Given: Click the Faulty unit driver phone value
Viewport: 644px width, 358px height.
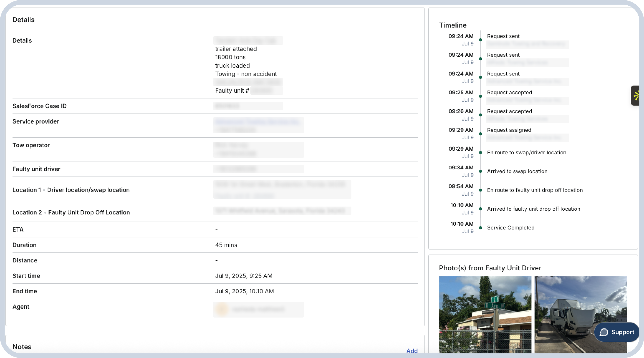Looking at the screenshot, I should [258, 169].
